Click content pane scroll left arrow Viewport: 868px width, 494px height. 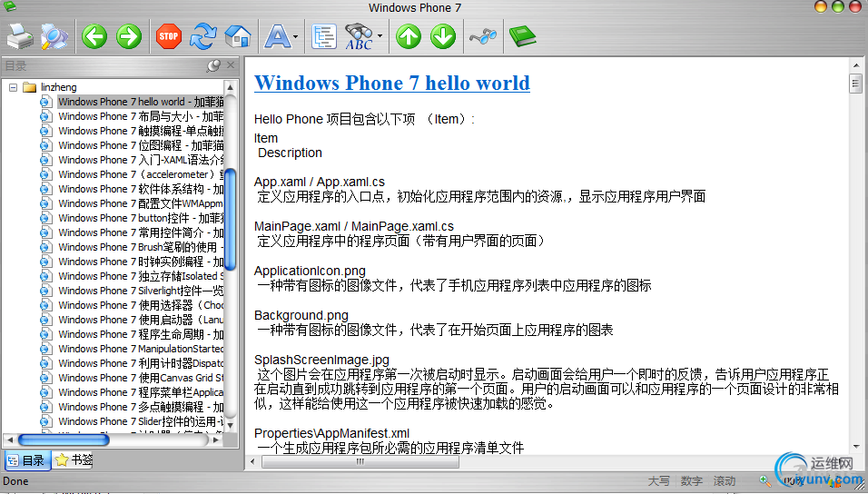253,461
